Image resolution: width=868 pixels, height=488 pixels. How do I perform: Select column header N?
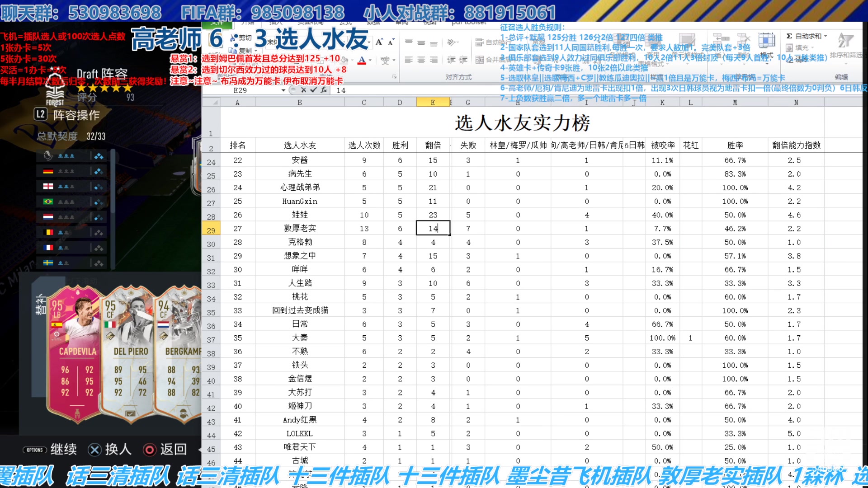[796, 103]
